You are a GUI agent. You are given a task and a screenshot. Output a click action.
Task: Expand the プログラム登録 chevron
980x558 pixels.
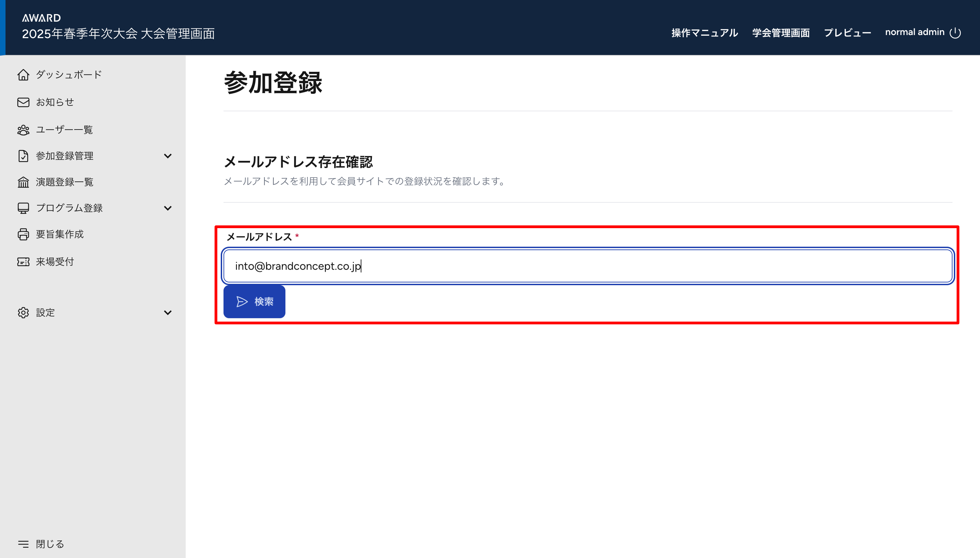167,208
